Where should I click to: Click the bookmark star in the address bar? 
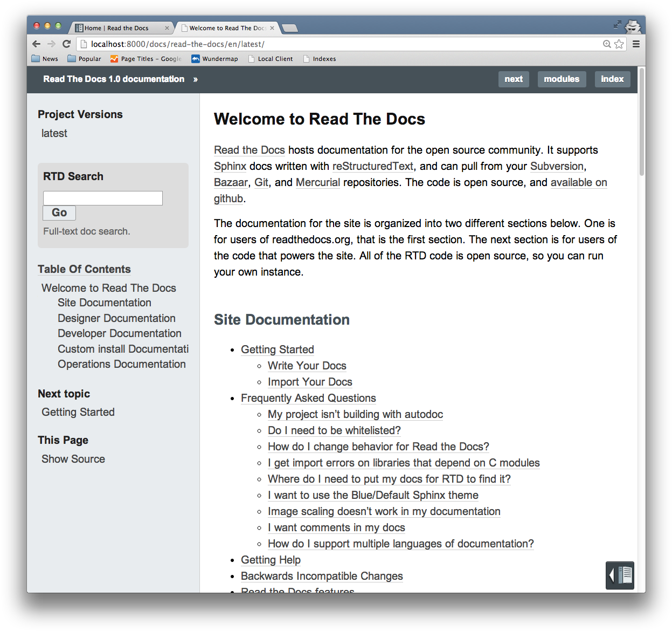click(x=618, y=44)
